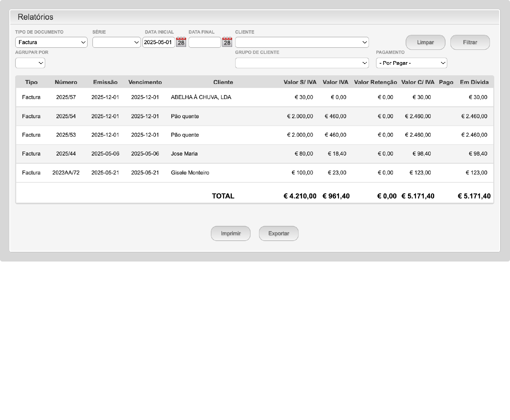Screen dimensions: 510x420
Task: Click the Emissão column header
Action: tap(105, 82)
